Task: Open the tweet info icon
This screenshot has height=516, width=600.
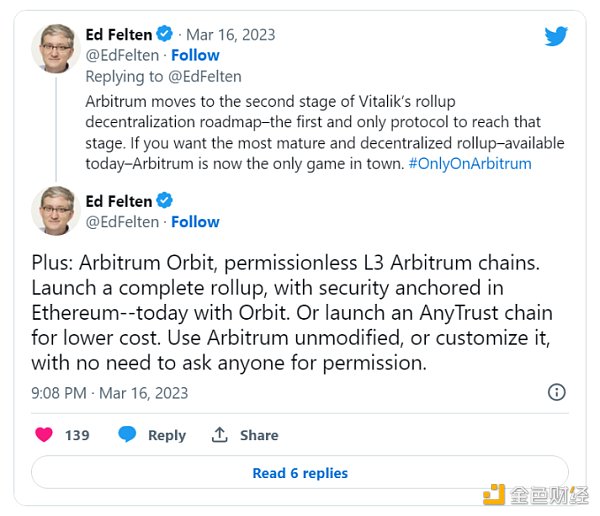Action: click(x=557, y=392)
